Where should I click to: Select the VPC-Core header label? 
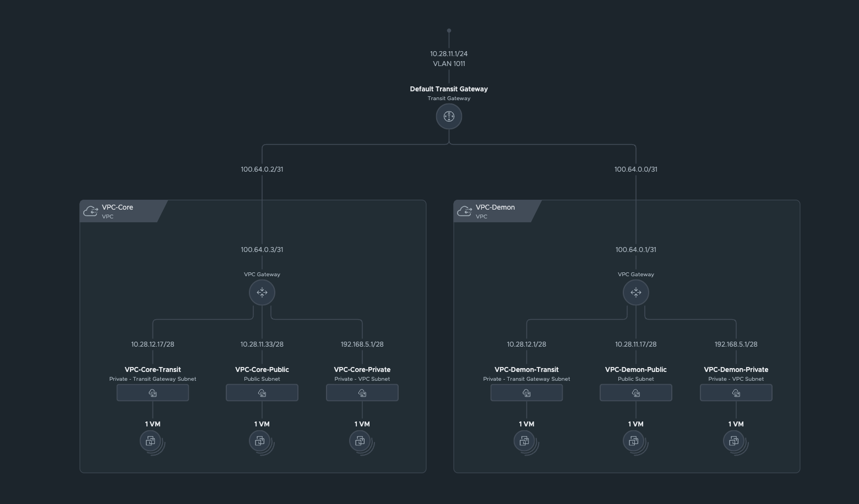tap(117, 207)
